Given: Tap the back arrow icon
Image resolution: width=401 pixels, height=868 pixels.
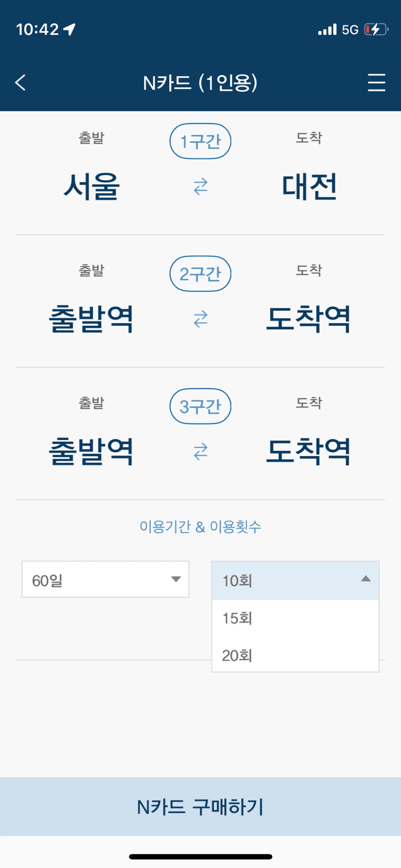Looking at the screenshot, I should pos(20,82).
